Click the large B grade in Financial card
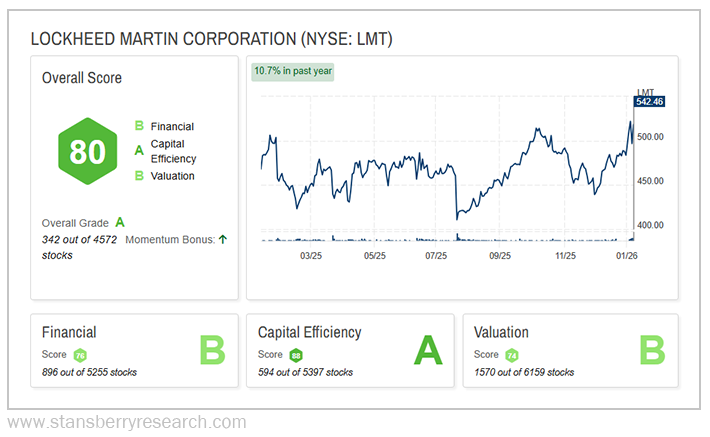710x437 pixels. (x=212, y=352)
